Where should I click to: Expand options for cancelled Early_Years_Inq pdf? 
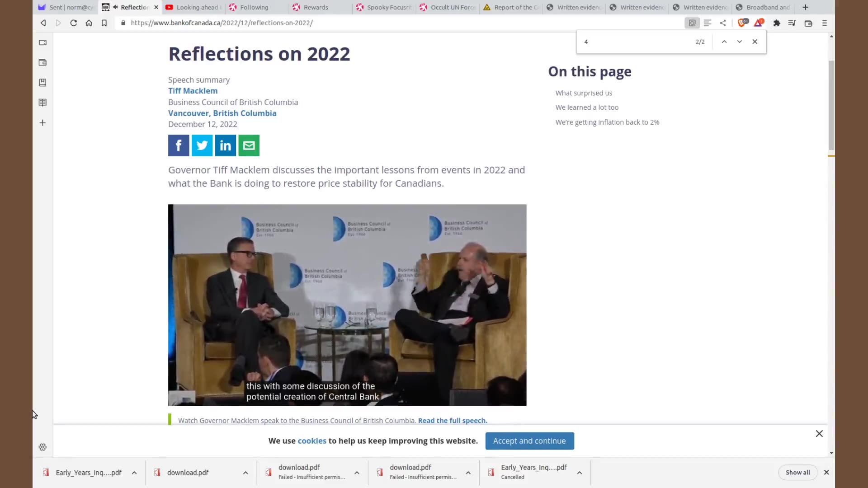(579, 473)
